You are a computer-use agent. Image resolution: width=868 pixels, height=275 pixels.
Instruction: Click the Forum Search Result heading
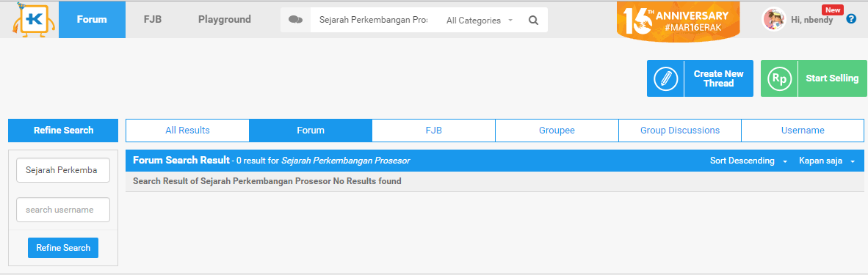pyautogui.click(x=181, y=161)
